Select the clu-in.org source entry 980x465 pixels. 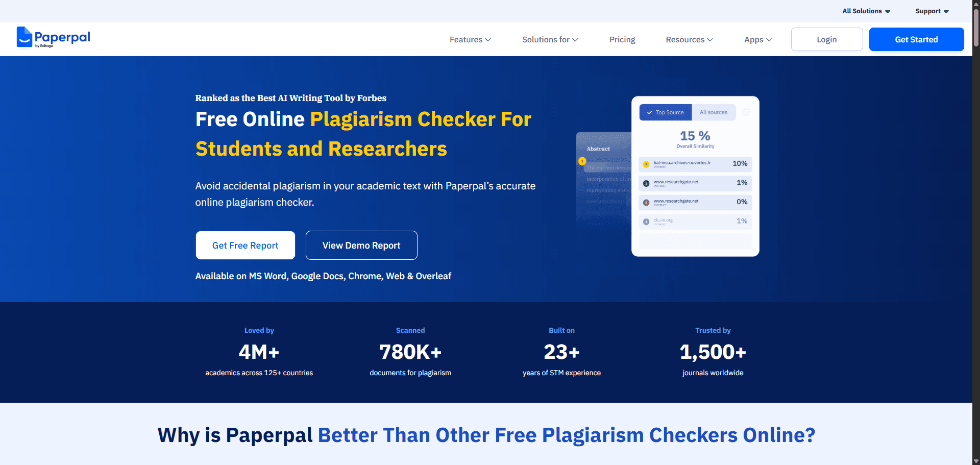coord(695,222)
